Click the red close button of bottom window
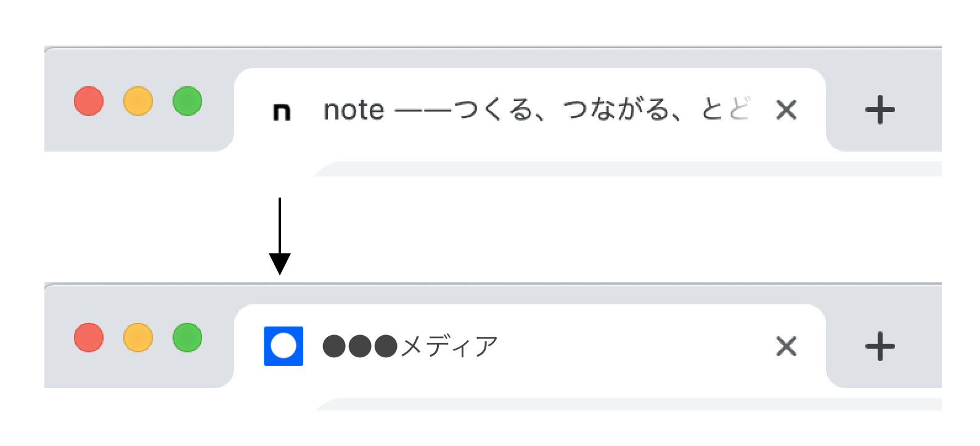980x446 pixels. 89,338
